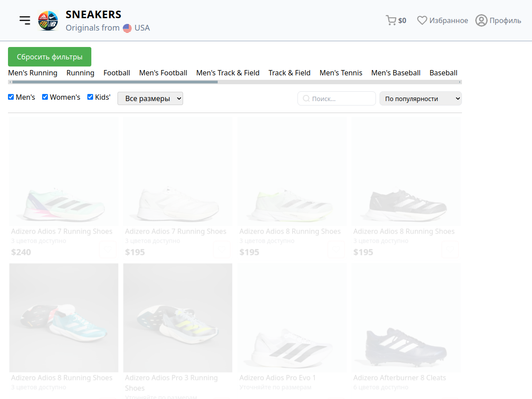The image size is (532, 399).
Task: Open Профиль via the profile icon
Action: tap(481, 20)
